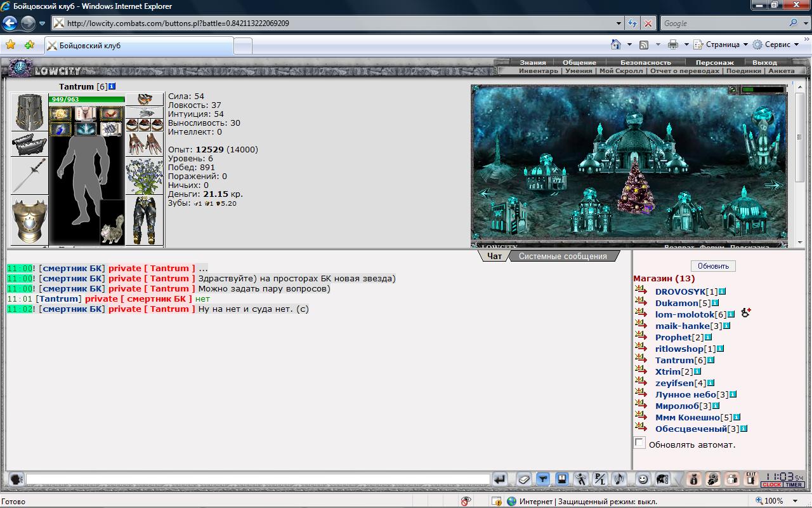The width and height of the screenshot is (812, 508).
Task: Open the smiley emoticons picker
Action: tap(643, 479)
